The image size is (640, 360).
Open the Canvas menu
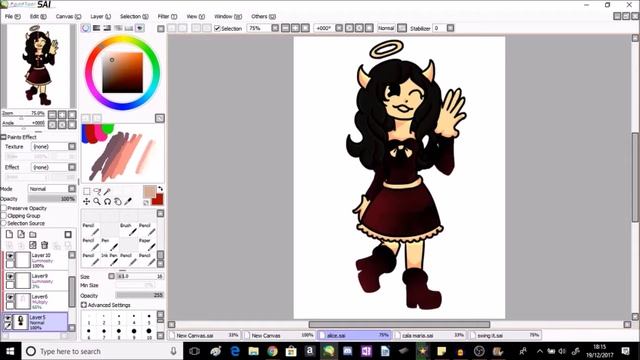pos(69,16)
